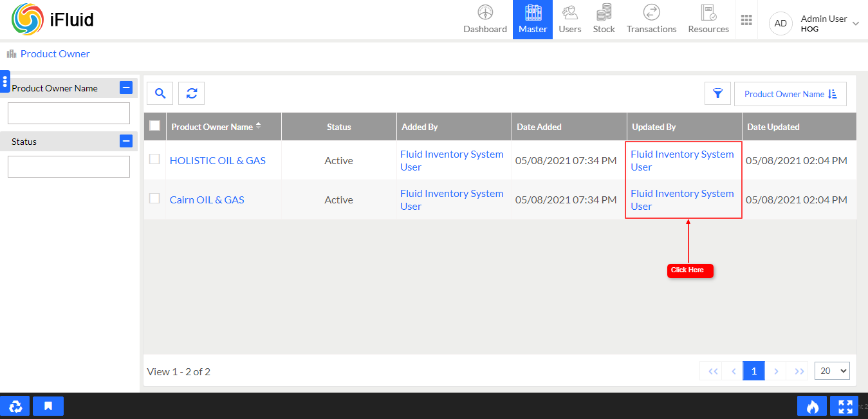Image resolution: width=868 pixels, height=419 pixels.
Task: Open the Resources menu
Action: tap(708, 20)
